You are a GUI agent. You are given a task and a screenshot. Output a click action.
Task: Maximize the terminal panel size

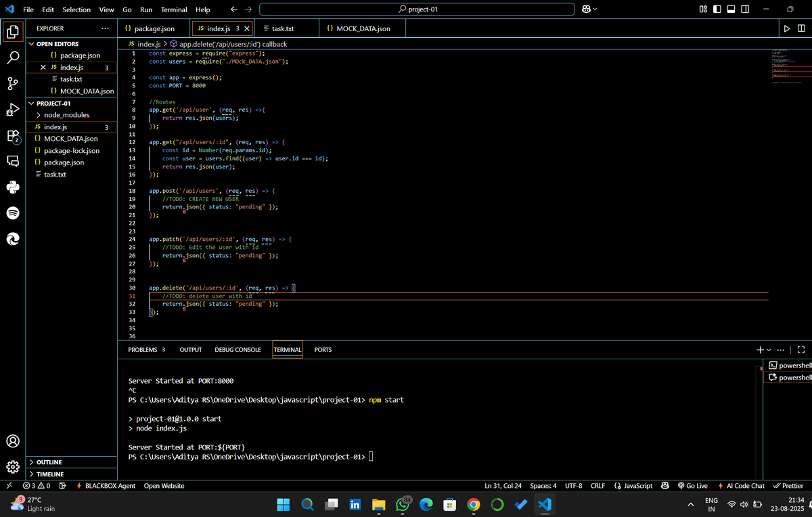tap(801, 350)
